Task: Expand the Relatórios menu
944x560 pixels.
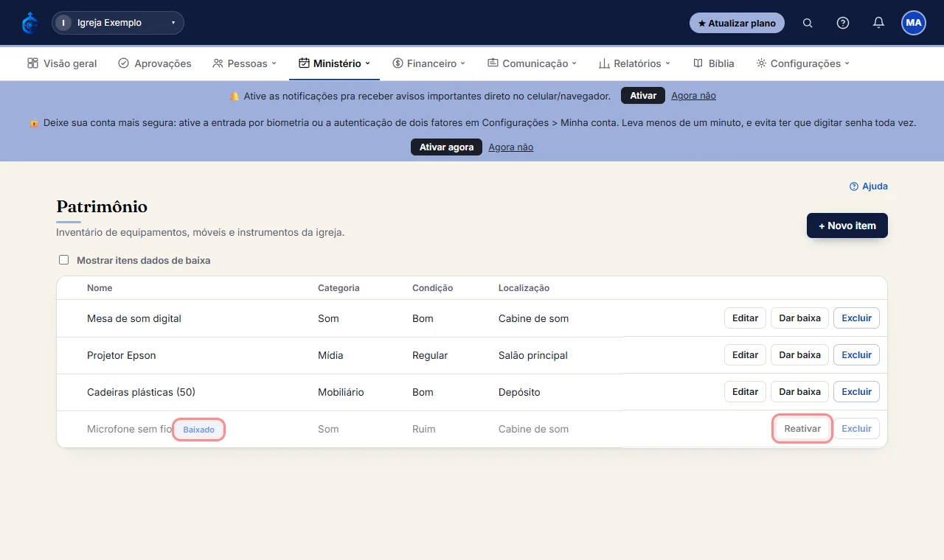Action: 634,63
